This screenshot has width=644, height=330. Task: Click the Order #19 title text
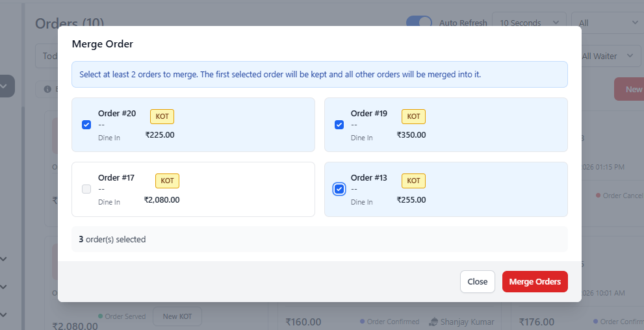tap(369, 114)
